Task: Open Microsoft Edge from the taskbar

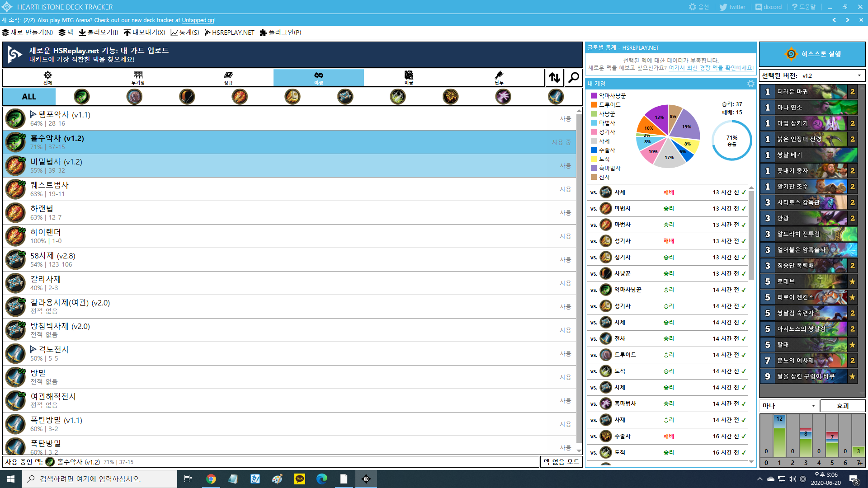Action: click(x=321, y=479)
